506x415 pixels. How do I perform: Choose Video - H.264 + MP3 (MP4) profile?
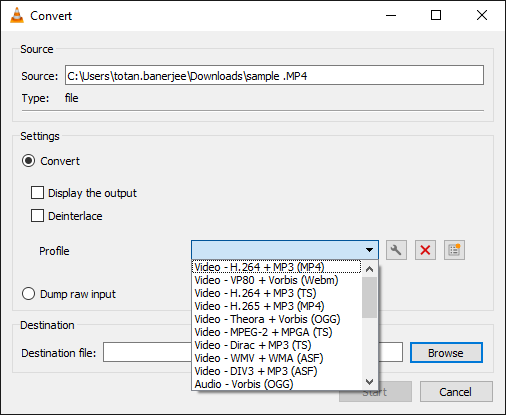coord(276,267)
